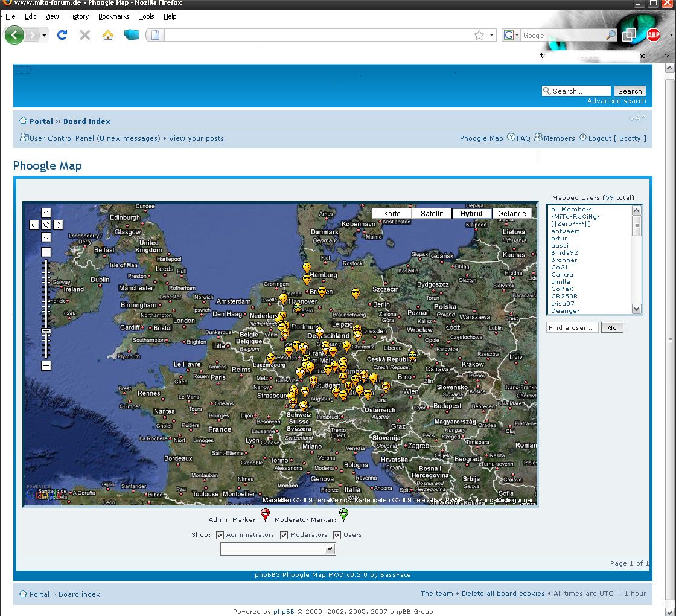The width and height of the screenshot is (676, 616).
Task: Open the Google search engine dropdown
Action: (511, 36)
